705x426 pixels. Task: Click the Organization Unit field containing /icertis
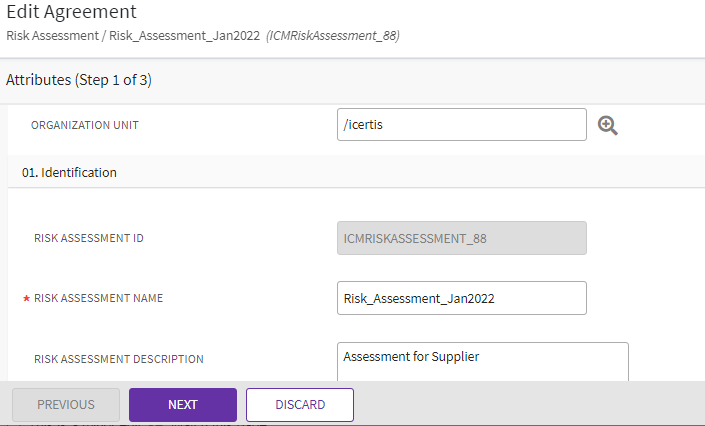tap(462, 125)
